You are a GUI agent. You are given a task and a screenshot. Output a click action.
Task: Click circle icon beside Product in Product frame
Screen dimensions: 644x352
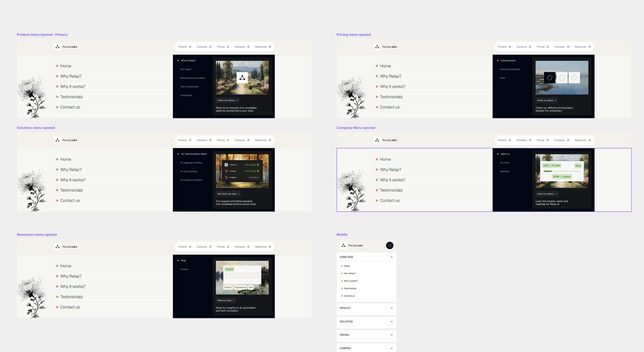(x=190, y=47)
